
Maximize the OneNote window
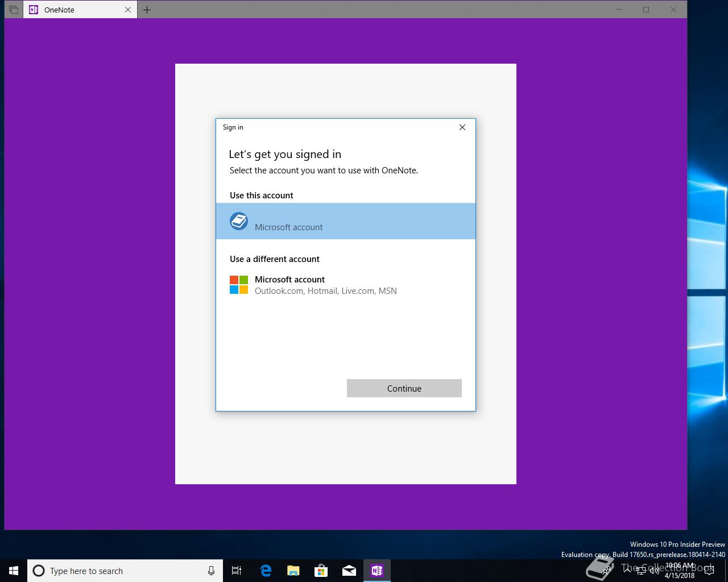click(646, 10)
